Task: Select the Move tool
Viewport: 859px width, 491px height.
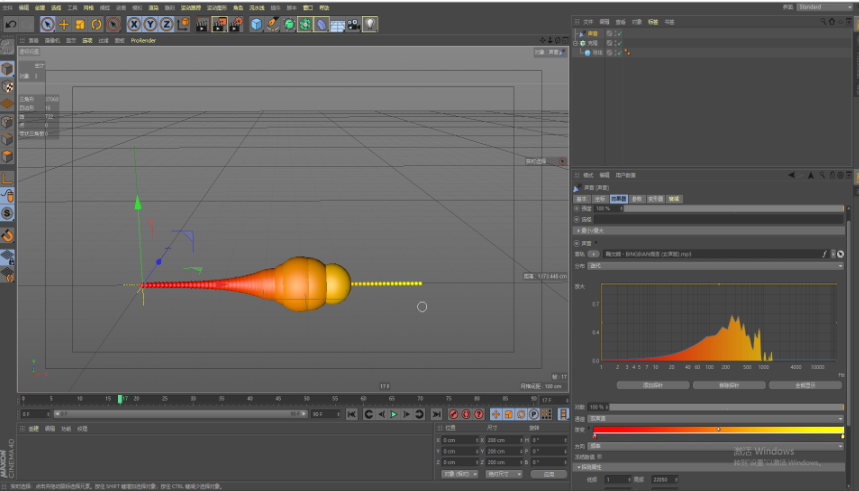Action: 64,24
